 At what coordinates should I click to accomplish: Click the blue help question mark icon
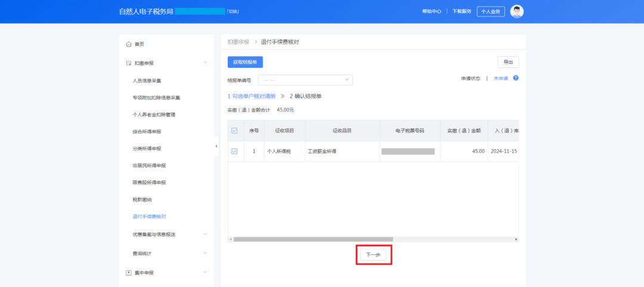pos(516,78)
